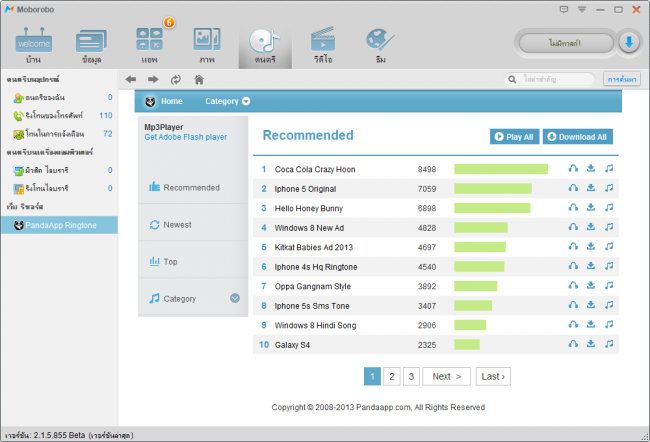This screenshot has height=442, width=650.
Task: Open the data tab with card icon
Action: (91, 45)
